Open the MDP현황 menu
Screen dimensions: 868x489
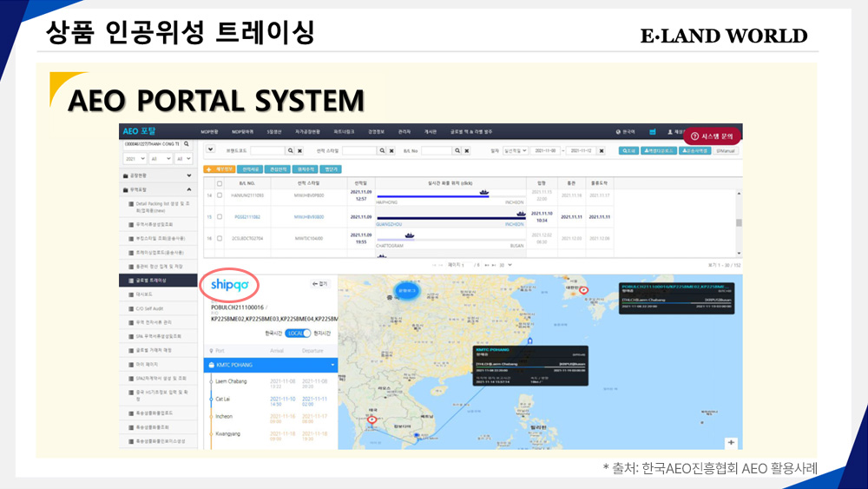tap(209, 132)
